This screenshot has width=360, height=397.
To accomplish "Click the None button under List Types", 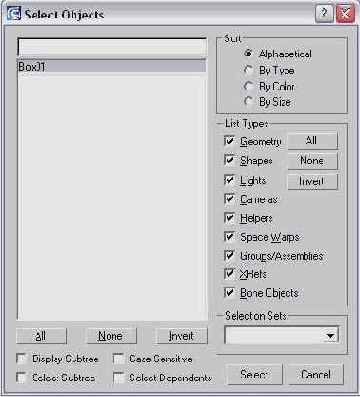I will (312, 161).
